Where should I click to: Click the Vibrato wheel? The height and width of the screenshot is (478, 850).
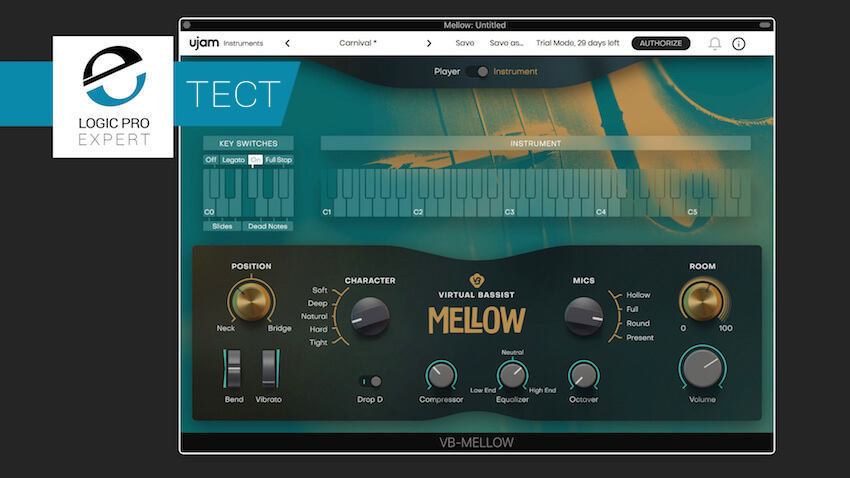click(269, 369)
